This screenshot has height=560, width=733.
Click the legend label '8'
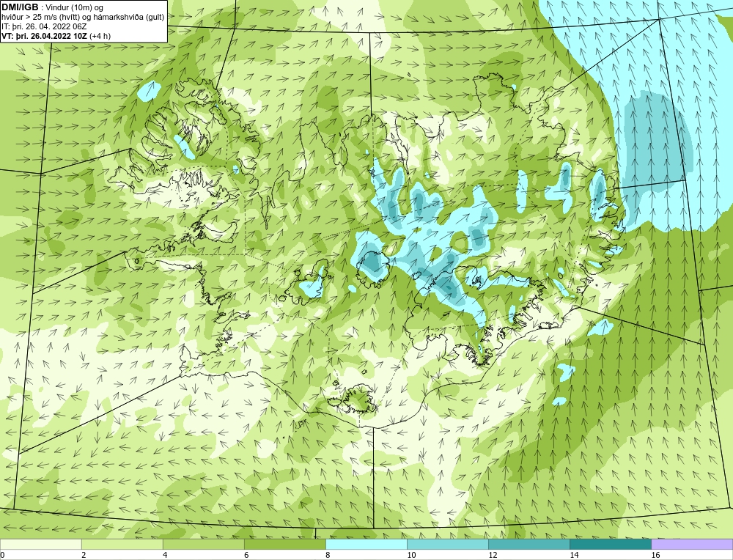click(x=328, y=555)
